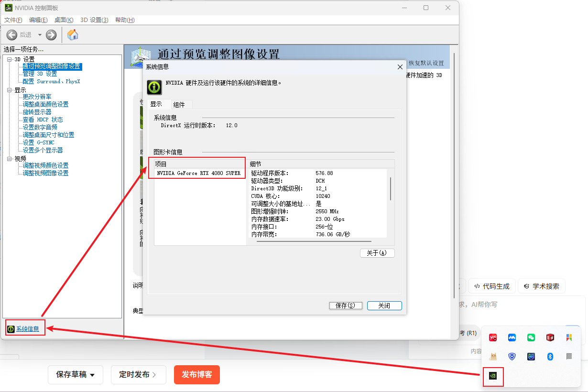
Task: Open the red Youdao icon in the tray
Action: click(x=493, y=338)
